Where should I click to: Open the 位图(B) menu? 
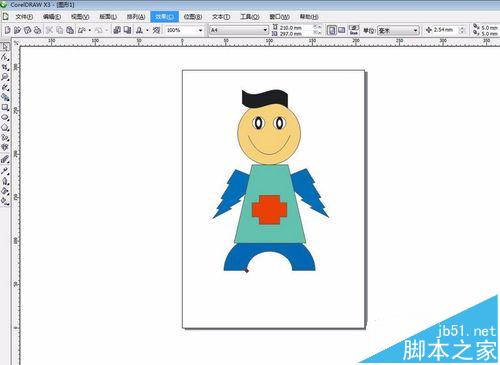193,17
